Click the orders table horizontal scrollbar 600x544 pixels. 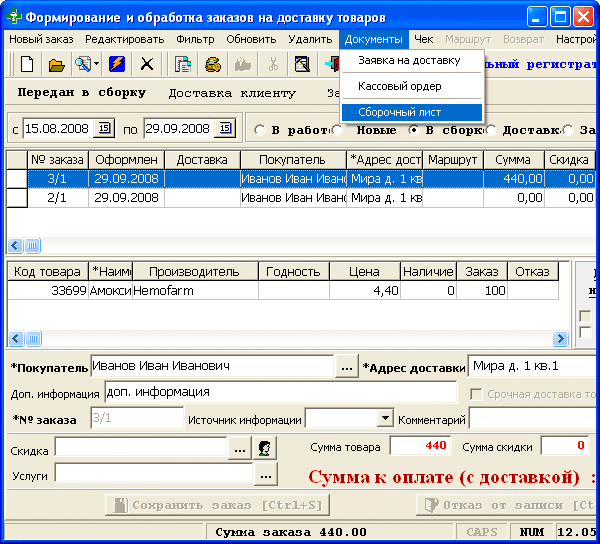coord(300,245)
